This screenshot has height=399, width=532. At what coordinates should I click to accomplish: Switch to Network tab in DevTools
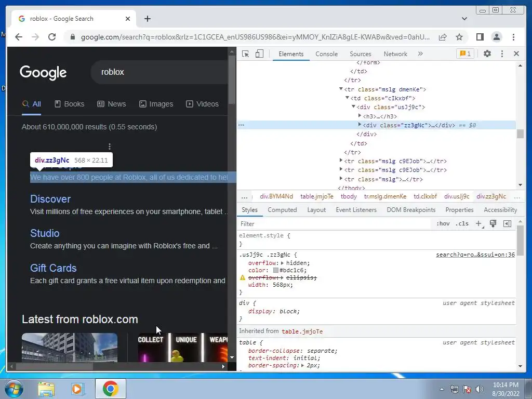[x=395, y=54]
